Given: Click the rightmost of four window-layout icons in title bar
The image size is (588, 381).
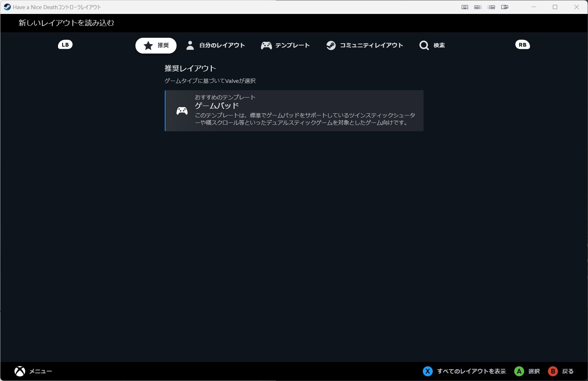Looking at the screenshot, I should [x=505, y=7].
